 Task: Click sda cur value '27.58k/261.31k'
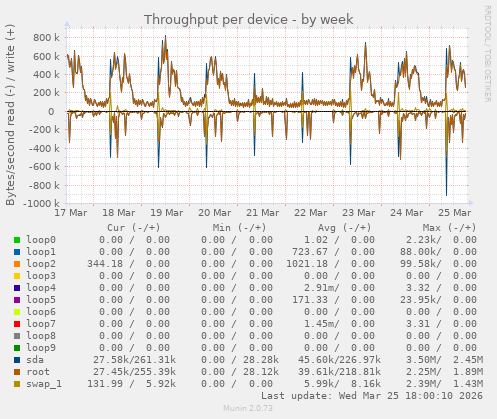(x=134, y=360)
